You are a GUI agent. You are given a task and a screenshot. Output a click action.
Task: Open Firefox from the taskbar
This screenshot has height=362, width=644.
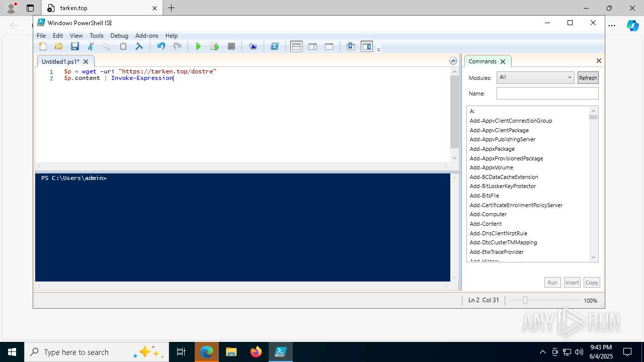(256, 352)
